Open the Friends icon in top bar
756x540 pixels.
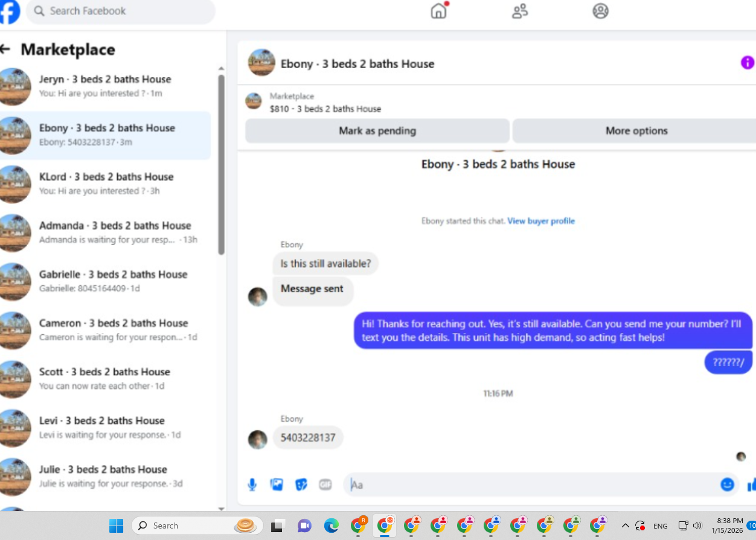click(x=520, y=11)
